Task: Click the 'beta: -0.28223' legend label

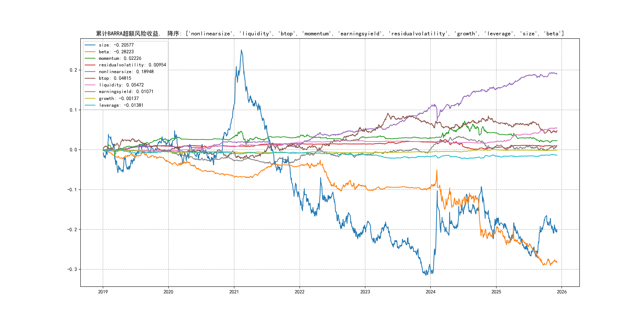Action: (116, 52)
